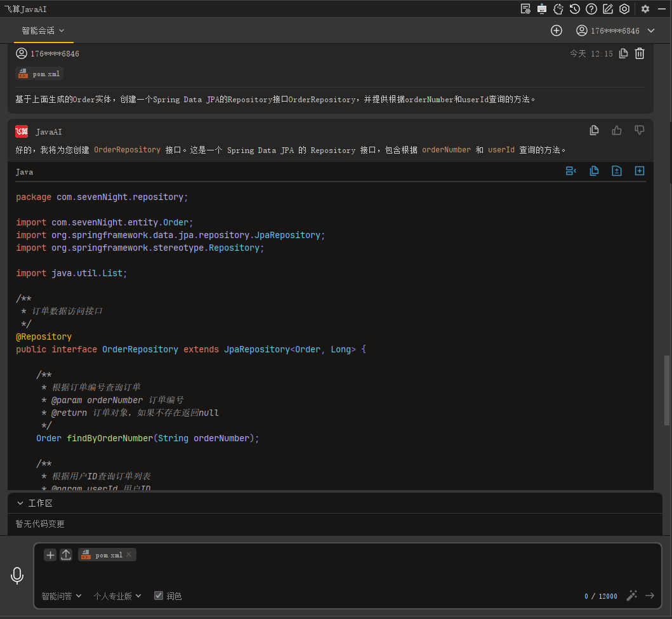Click the robot monitor icon in title bar

click(x=542, y=9)
